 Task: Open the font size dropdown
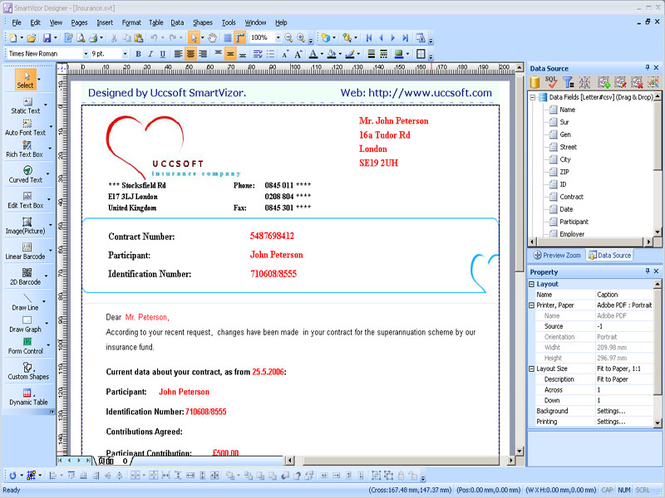coord(125,54)
